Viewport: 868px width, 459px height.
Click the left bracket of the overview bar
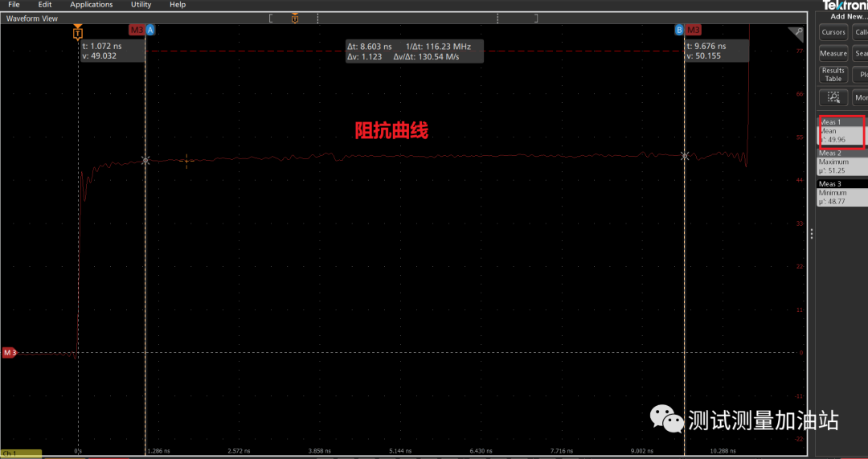271,18
